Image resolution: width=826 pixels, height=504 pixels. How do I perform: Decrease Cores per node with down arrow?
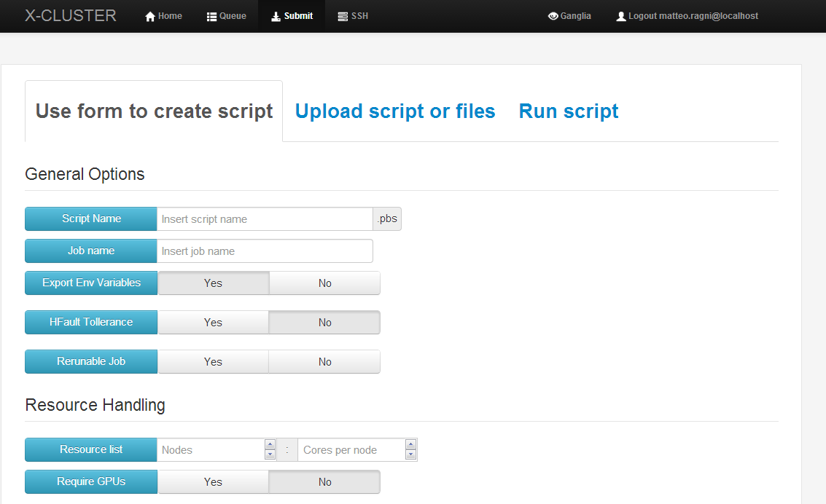[x=411, y=454]
